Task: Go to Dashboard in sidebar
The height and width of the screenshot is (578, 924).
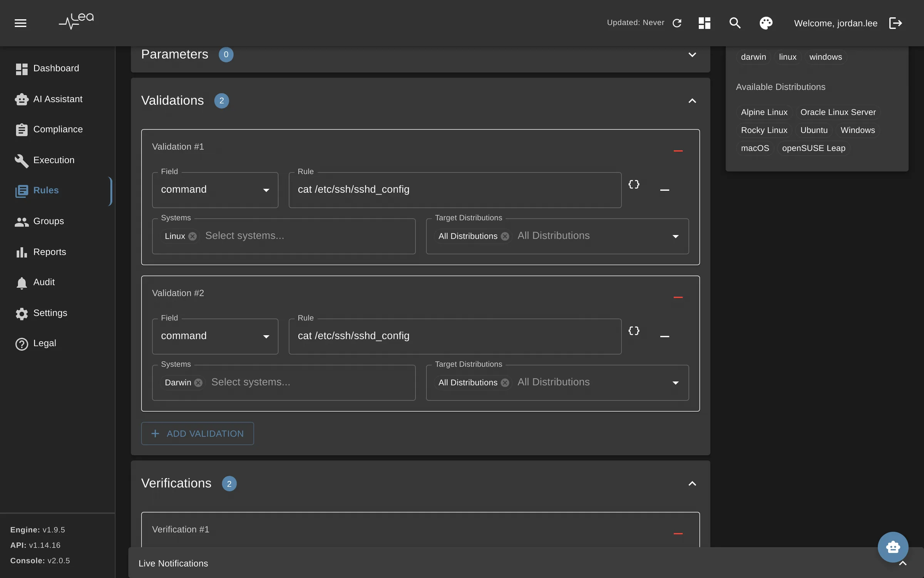Action: click(x=56, y=69)
